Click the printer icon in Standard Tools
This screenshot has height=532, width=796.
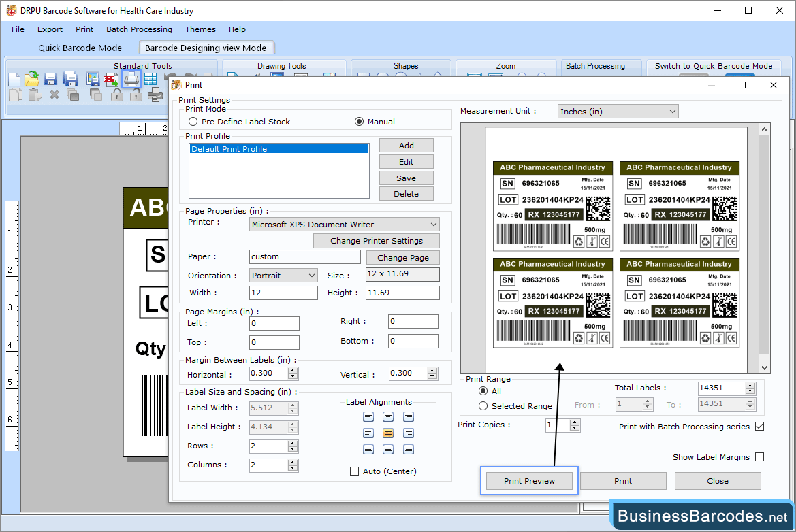[131, 79]
